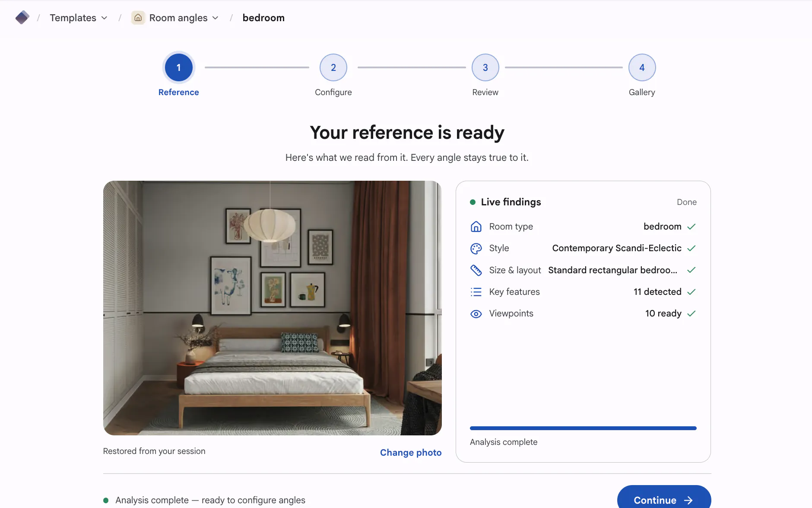Click the bedroom reference photo
Viewport: 812px width, 508px height.
click(x=273, y=308)
